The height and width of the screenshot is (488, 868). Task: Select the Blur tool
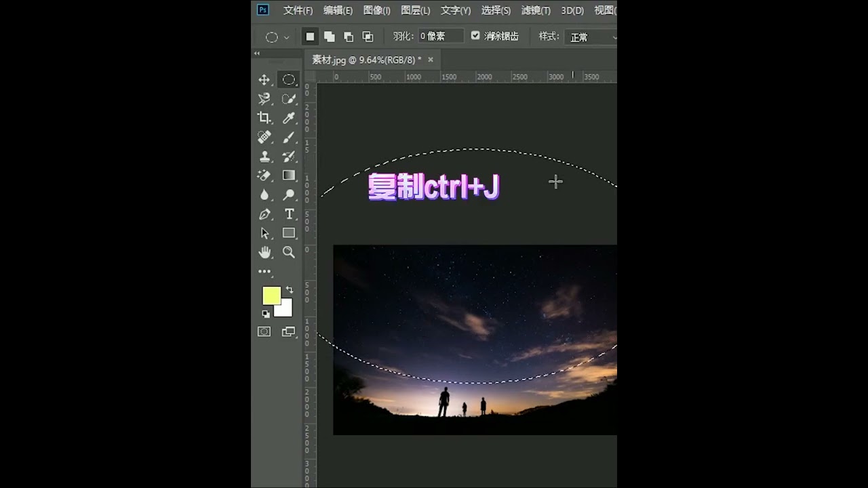point(264,195)
